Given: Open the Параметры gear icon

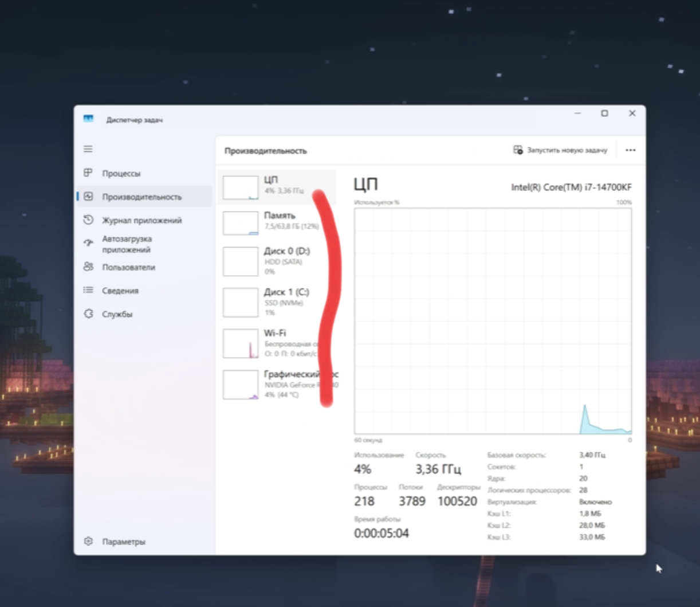Looking at the screenshot, I should [x=88, y=541].
